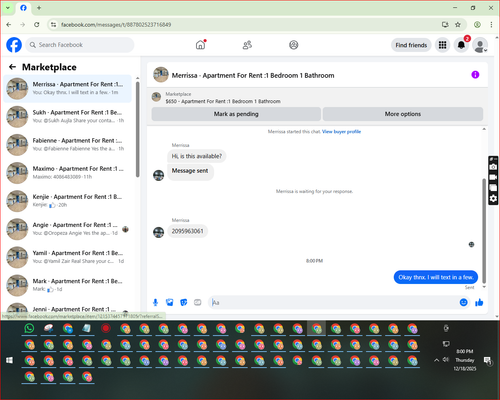
Task: Send a thumbs-up like
Action: (x=479, y=302)
